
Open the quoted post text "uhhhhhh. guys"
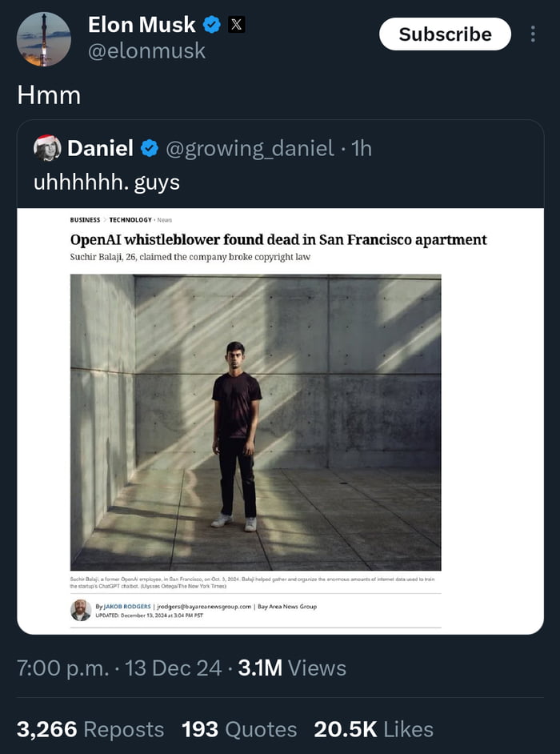[x=106, y=182]
